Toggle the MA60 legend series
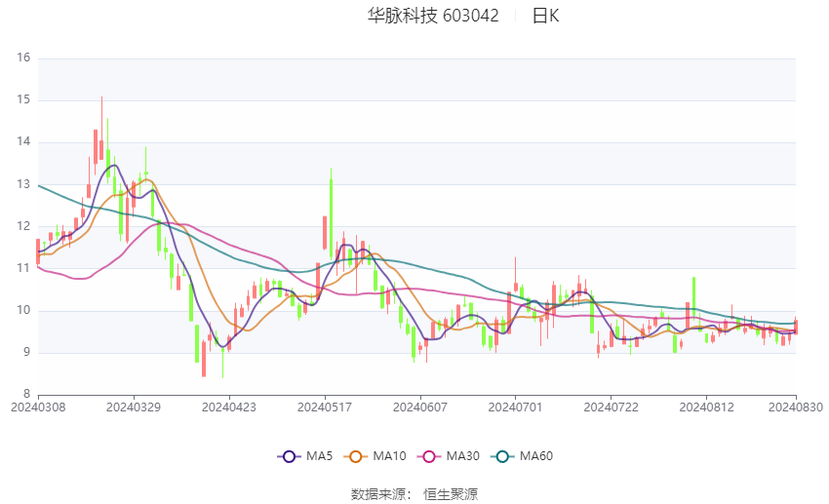This screenshot has height=504, width=829. point(522,456)
